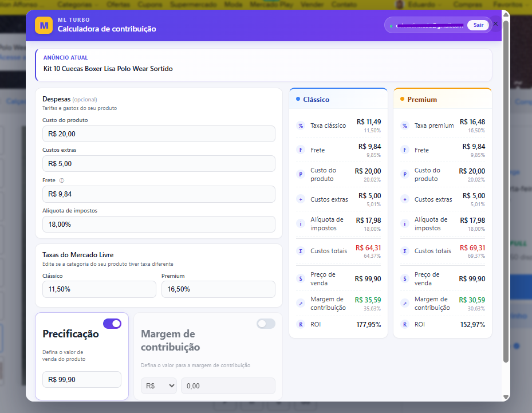Click the F icon in Premium Frete row
This screenshot has width=532, height=413.
[x=405, y=150]
